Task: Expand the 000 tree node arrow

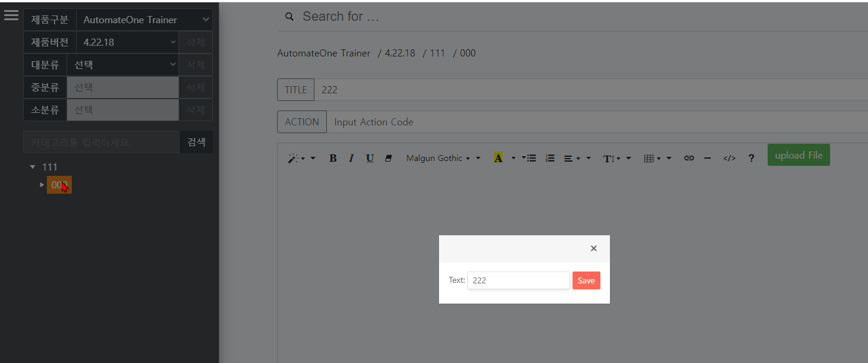Action: pos(42,185)
